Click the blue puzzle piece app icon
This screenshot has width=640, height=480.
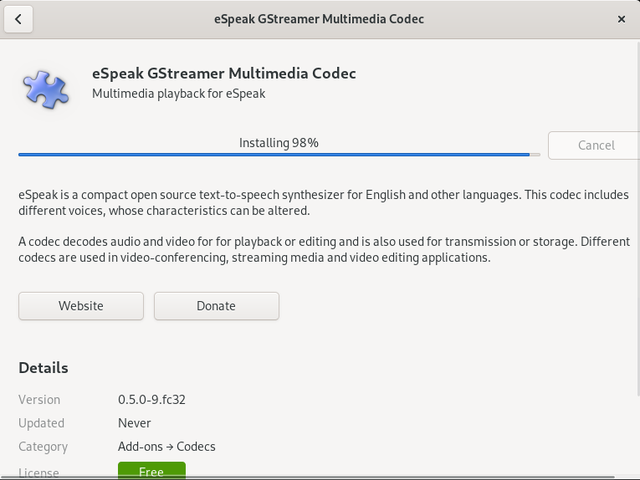coord(45,89)
